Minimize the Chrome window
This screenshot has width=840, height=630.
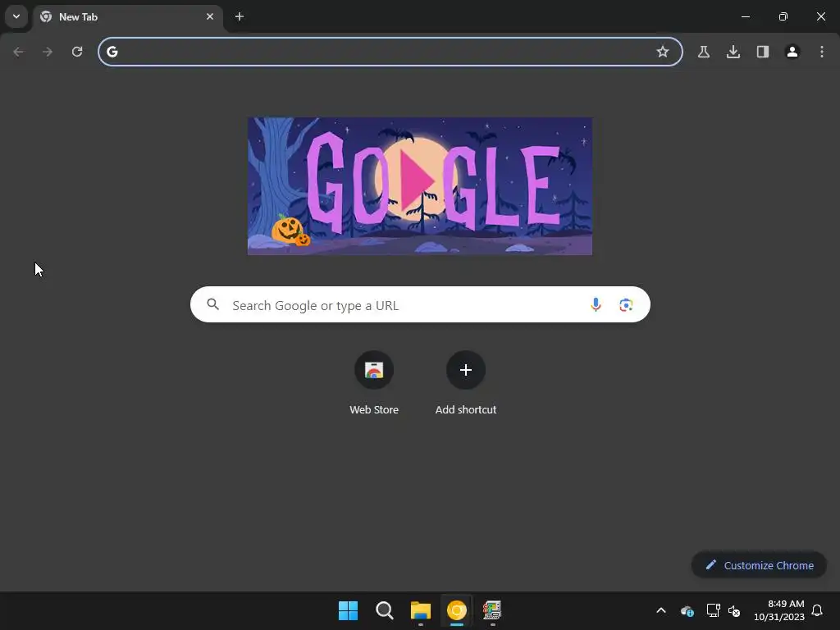point(745,16)
